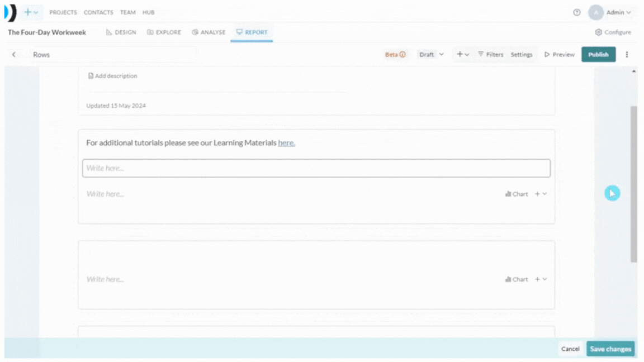Viewport: 644px width, 362px height.
Task: Click Add description
Action: pos(112,76)
